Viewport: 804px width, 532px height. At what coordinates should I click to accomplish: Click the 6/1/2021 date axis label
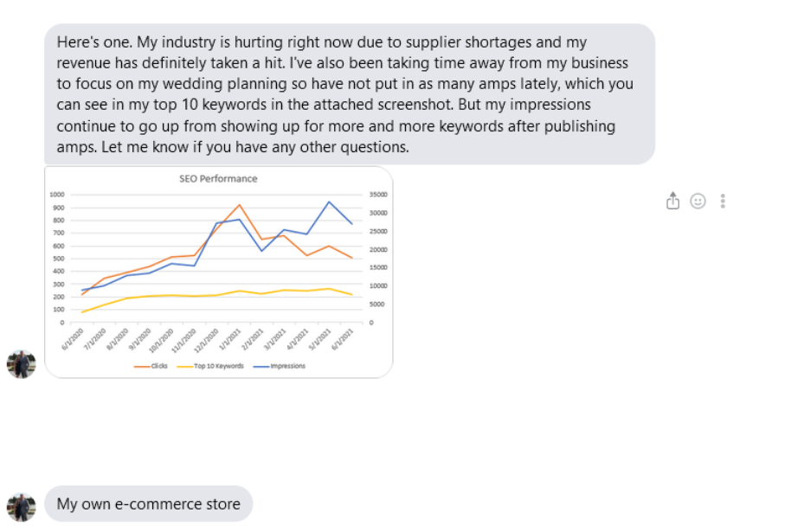tap(342, 339)
